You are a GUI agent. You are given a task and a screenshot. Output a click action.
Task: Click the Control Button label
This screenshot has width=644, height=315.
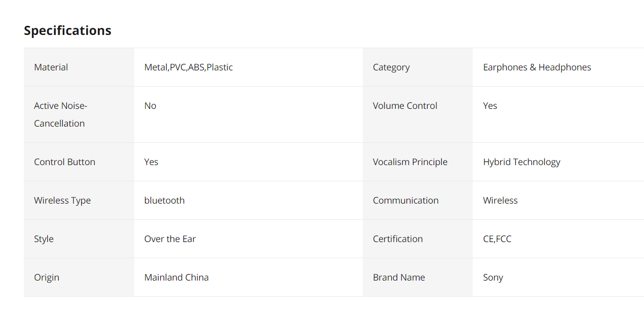click(64, 162)
